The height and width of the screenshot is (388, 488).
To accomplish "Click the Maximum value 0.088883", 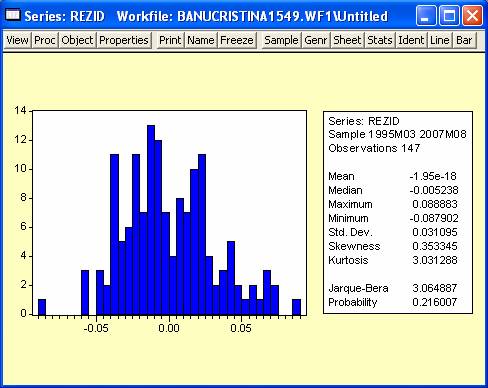I will pyautogui.click(x=435, y=204).
